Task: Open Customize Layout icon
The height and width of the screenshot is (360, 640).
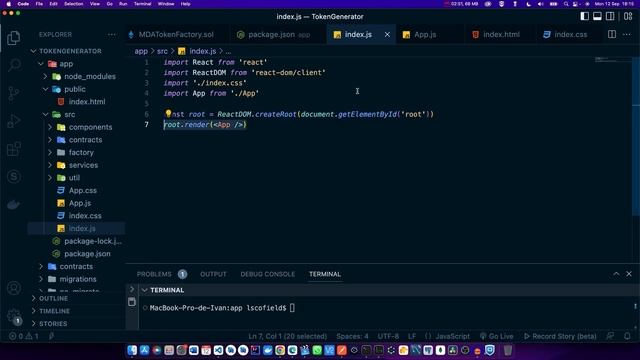Action: [x=628, y=16]
